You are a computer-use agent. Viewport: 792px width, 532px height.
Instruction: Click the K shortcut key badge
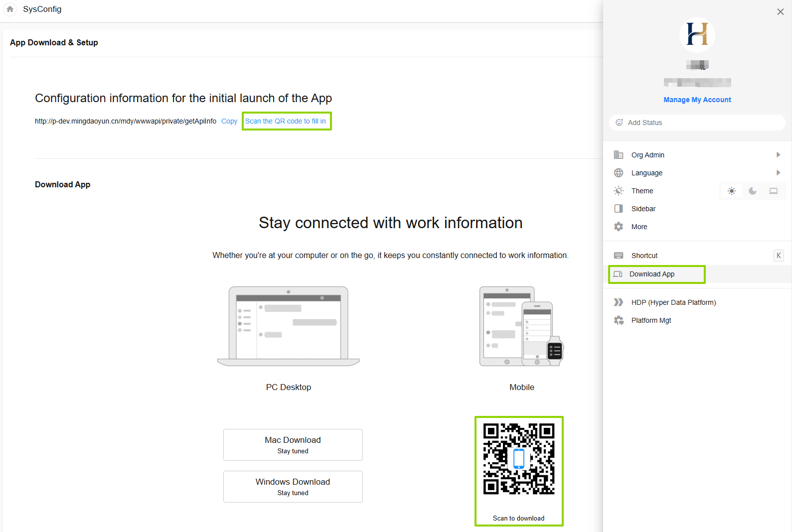click(x=779, y=256)
